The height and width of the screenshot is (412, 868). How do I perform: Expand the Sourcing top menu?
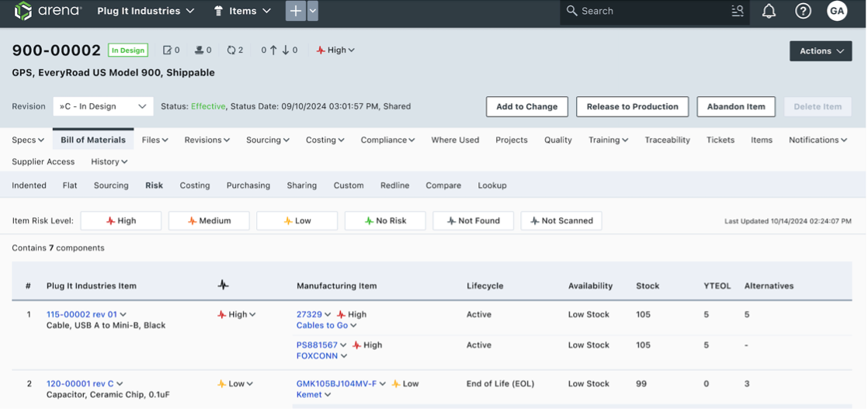[x=267, y=140]
